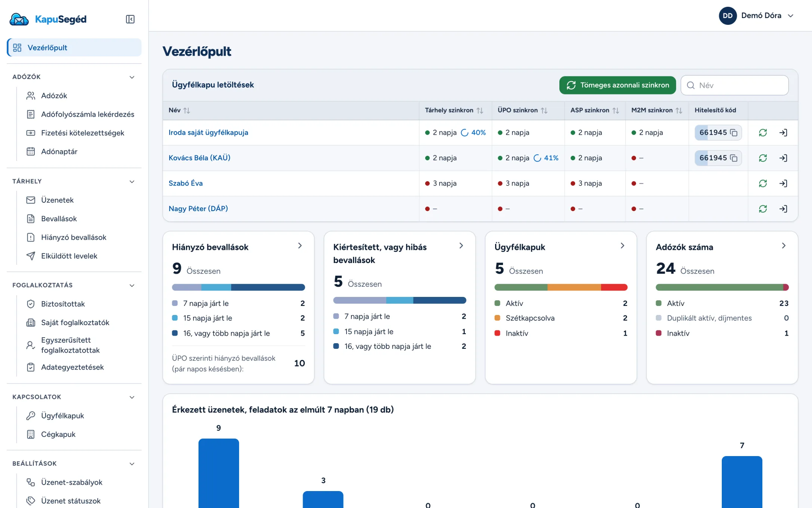Collapse the TÁRHELY section
Viewport: 812px width, 508px height.
pos(132,182)
